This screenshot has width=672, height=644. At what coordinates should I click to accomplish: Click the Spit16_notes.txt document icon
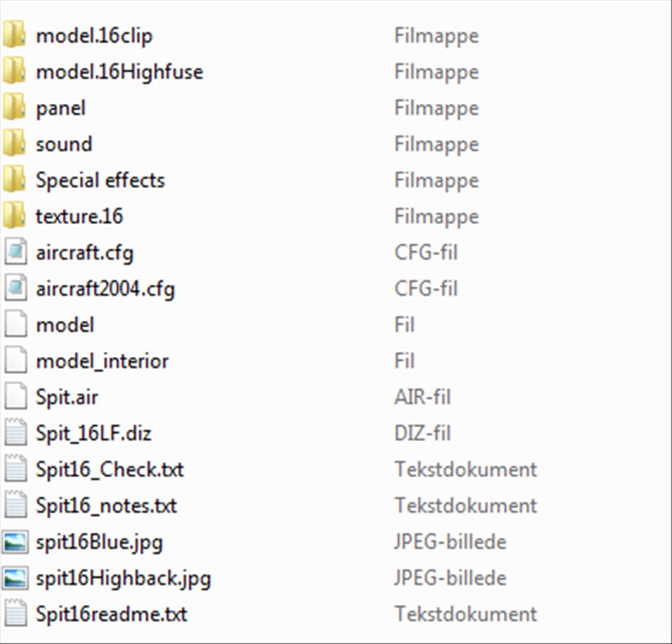tap(15, 505)
